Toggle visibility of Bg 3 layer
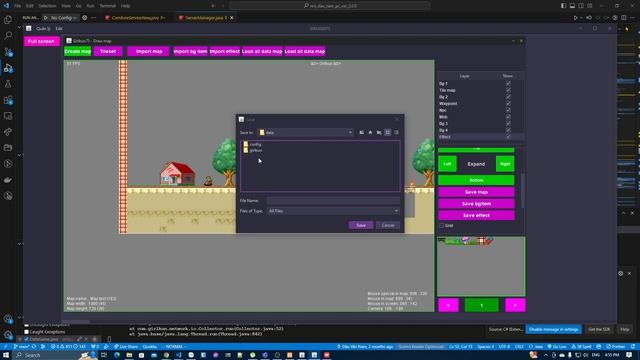The image size is (640, 360). tap(508, 123)
